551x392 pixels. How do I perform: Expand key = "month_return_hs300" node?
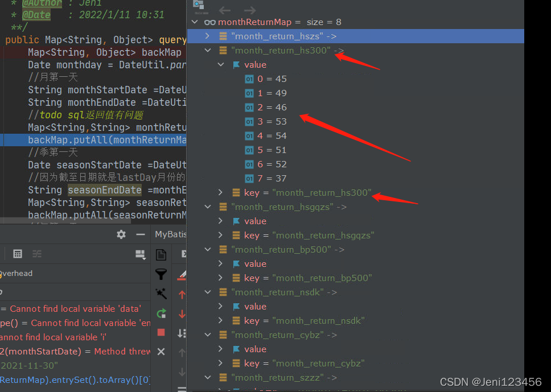click(x=220, y=192)
